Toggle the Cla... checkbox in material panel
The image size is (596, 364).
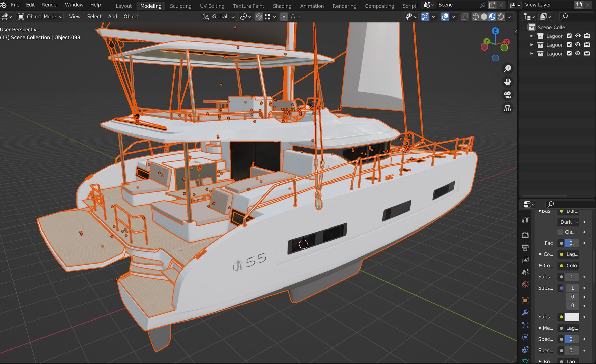[560, 232]
